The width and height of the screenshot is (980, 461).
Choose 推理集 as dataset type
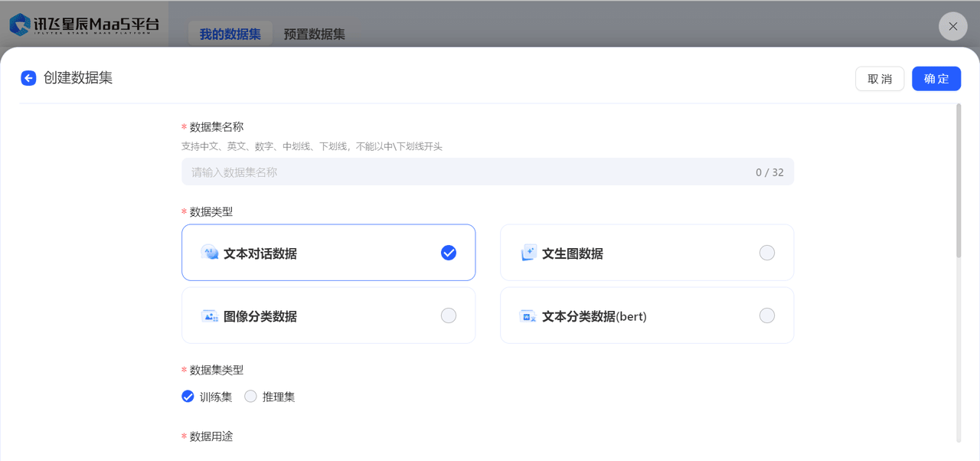(250, 397)
